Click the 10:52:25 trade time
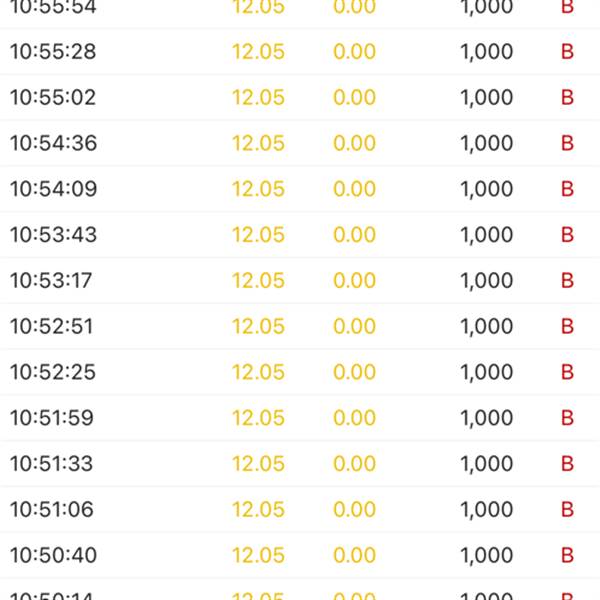The height and width of the screenshot is (600, 600). point(53,373)
